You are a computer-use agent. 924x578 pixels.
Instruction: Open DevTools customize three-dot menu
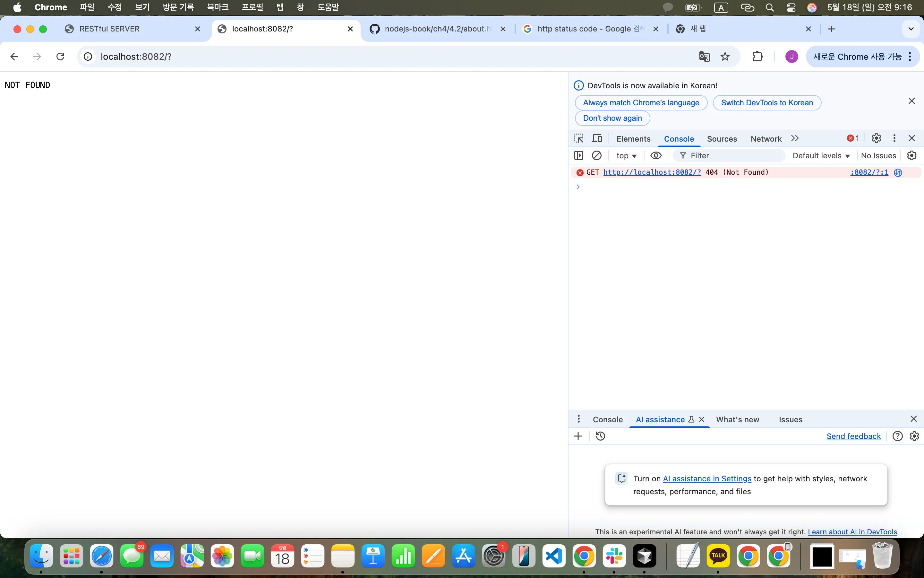tap(894, 138)
